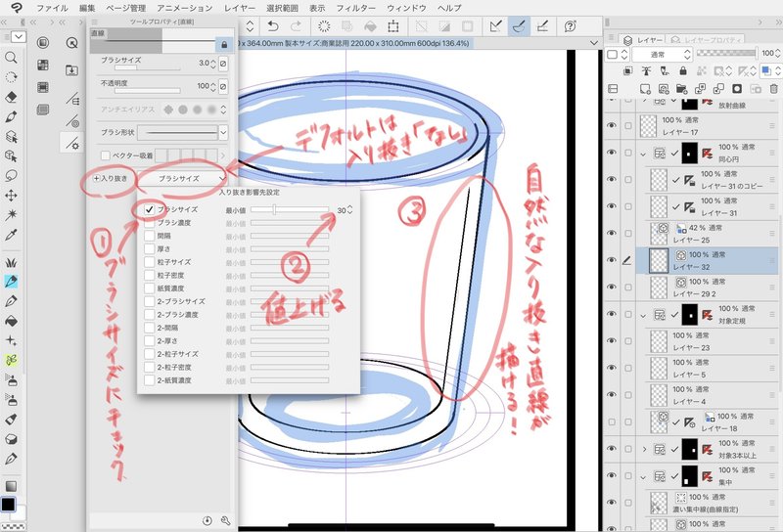Viewport: 783px width, 532px height.
Task: Open the ページ管理 menu
Action: [x=126, y=8]
